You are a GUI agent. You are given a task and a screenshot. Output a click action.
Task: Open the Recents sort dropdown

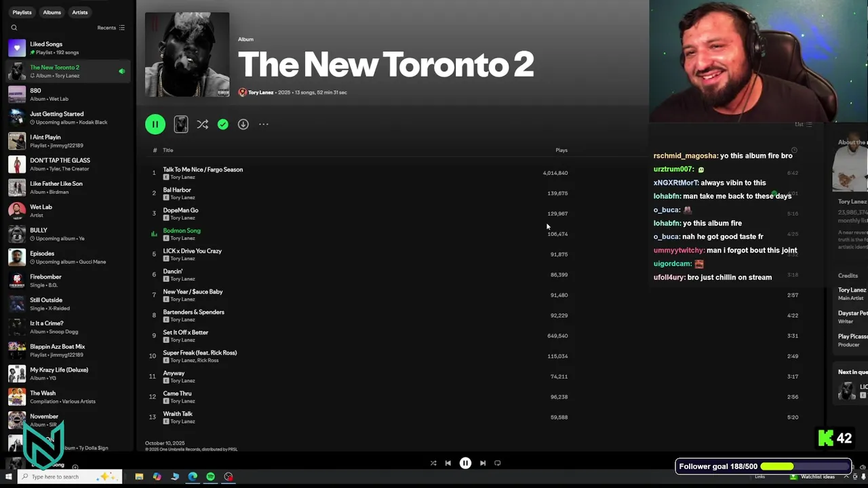[x=111, y=28]
